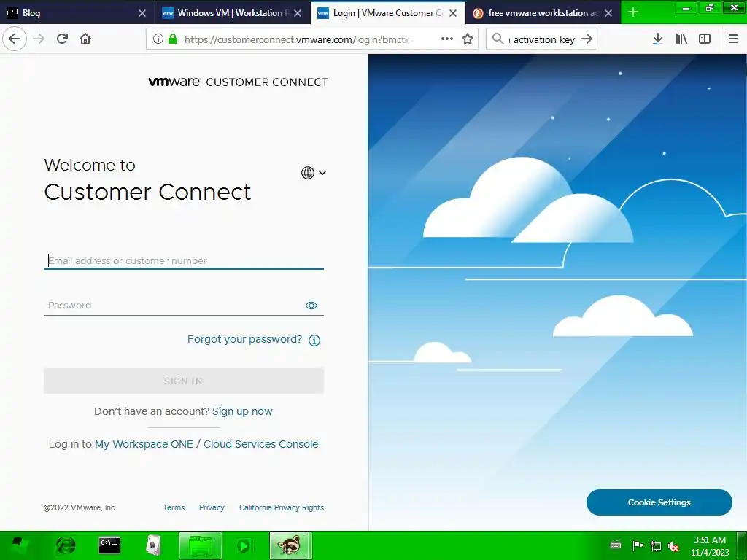
Task: Toggle the sidebar view icon
Action: coord(705,39)
